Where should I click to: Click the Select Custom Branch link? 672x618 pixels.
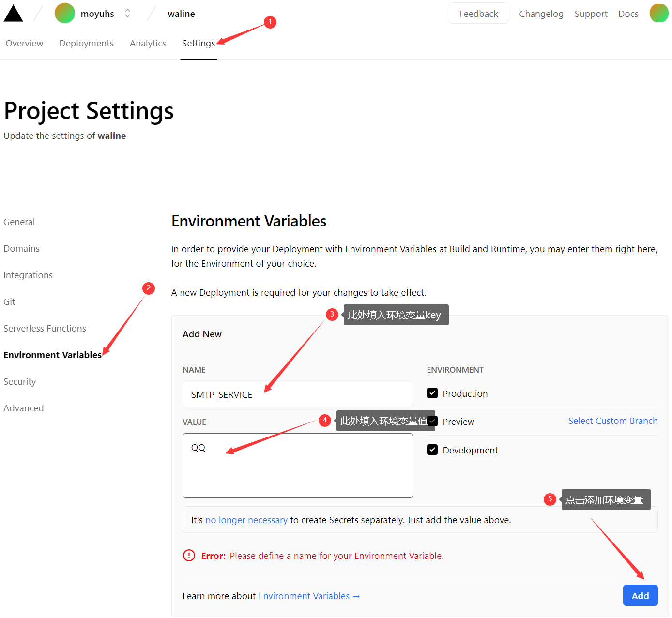(613, 421)
